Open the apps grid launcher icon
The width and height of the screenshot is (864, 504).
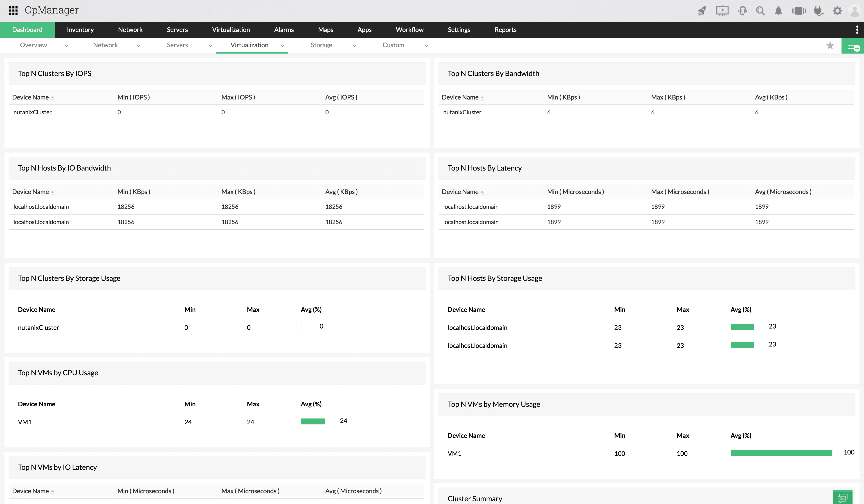click(13, 10)
